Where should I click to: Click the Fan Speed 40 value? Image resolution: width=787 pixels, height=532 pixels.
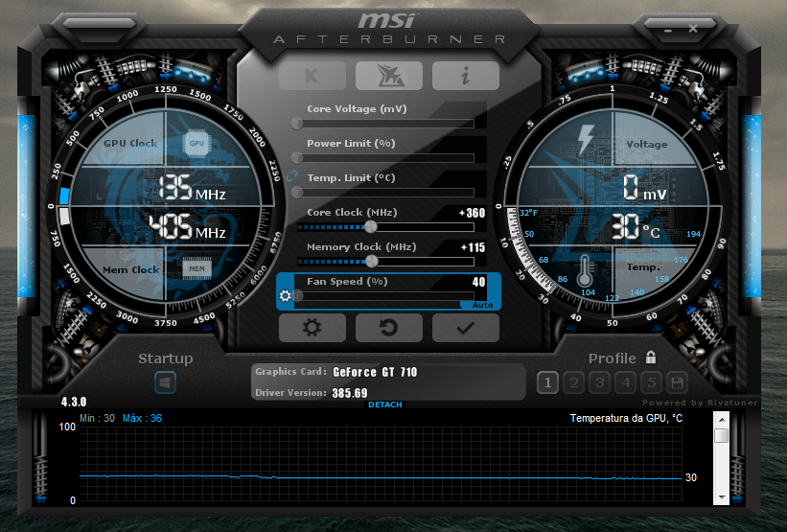coord(479,282)
